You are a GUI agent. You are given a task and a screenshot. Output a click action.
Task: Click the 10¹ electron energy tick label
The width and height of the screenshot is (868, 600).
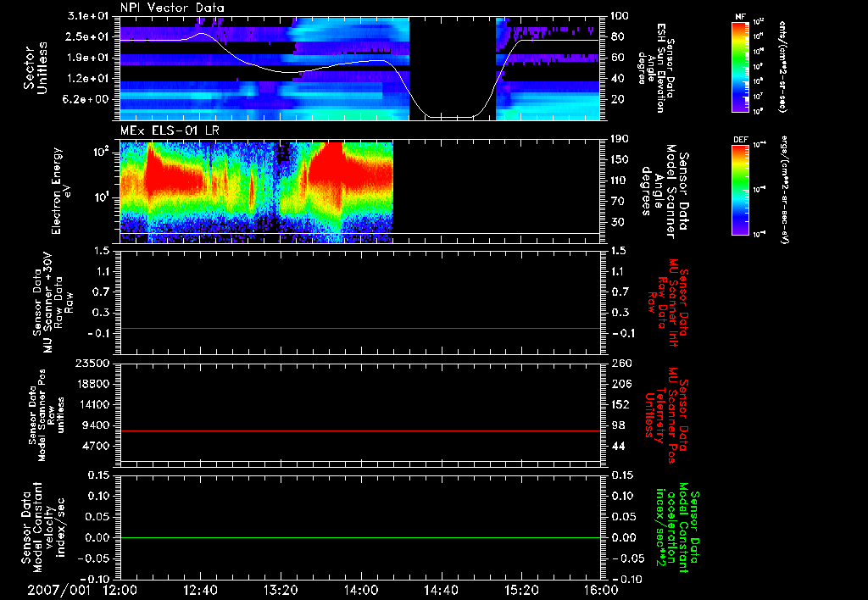(x=102, y=197)
